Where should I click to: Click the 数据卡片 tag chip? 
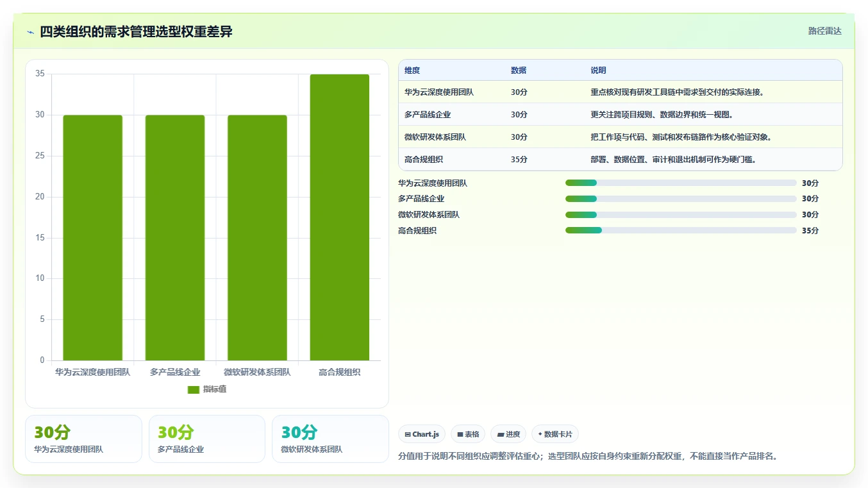coord(555,434)
